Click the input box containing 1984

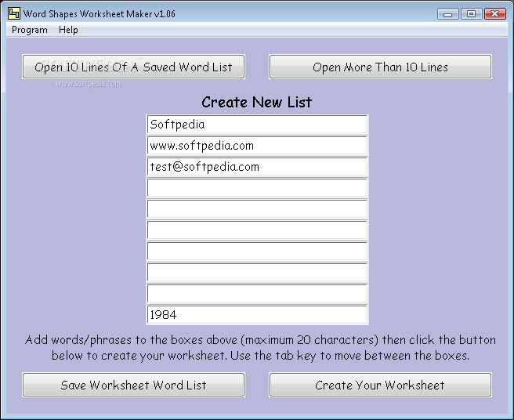tap(257, 315)
